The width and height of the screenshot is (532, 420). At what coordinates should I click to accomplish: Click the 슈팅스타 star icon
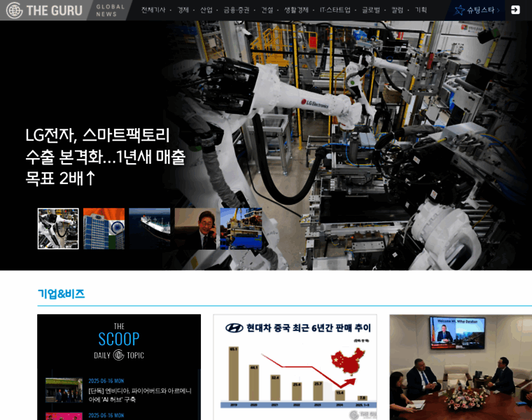459,10
